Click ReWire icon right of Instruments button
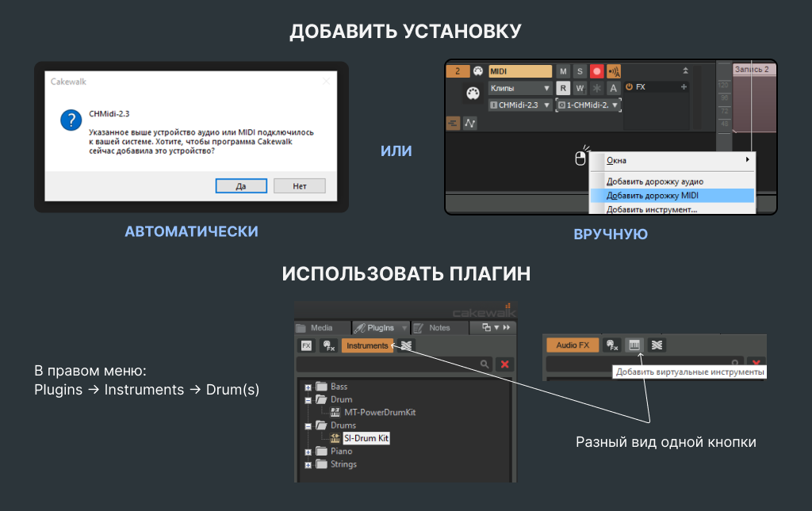The width and height of the screenshot is (812, 511). [x=407, y=345]
